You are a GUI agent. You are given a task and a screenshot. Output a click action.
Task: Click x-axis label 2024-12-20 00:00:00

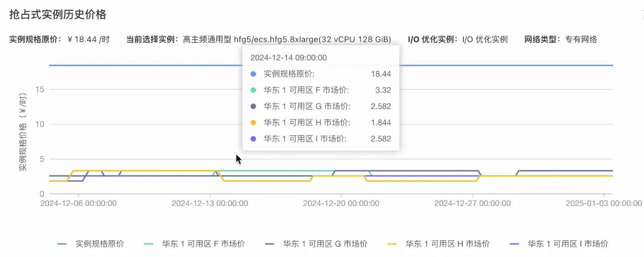click(341, 204)
